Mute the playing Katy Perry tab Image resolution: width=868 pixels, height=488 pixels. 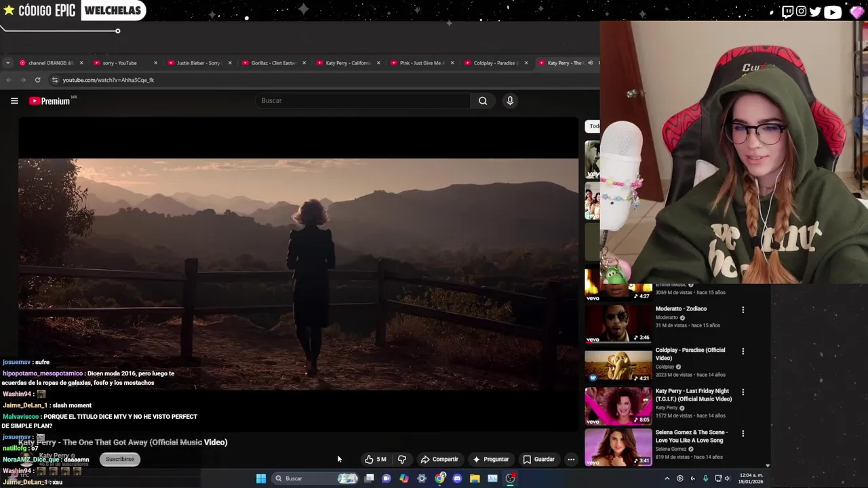[590, 63]
